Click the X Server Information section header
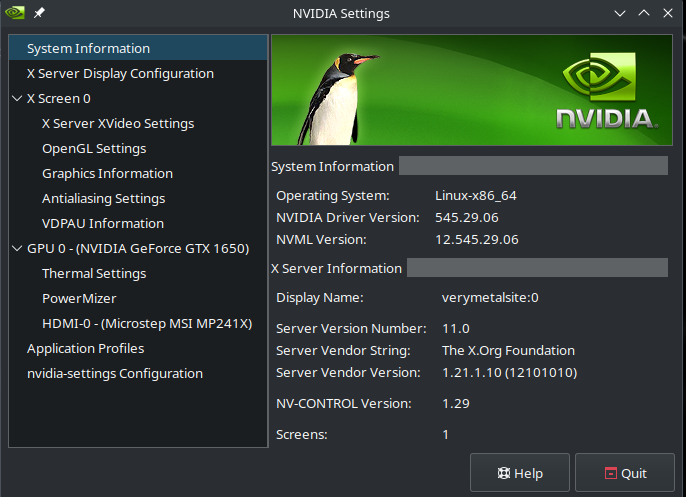The width and height of the screenshot is (686, 497). (x=336, y=268)
